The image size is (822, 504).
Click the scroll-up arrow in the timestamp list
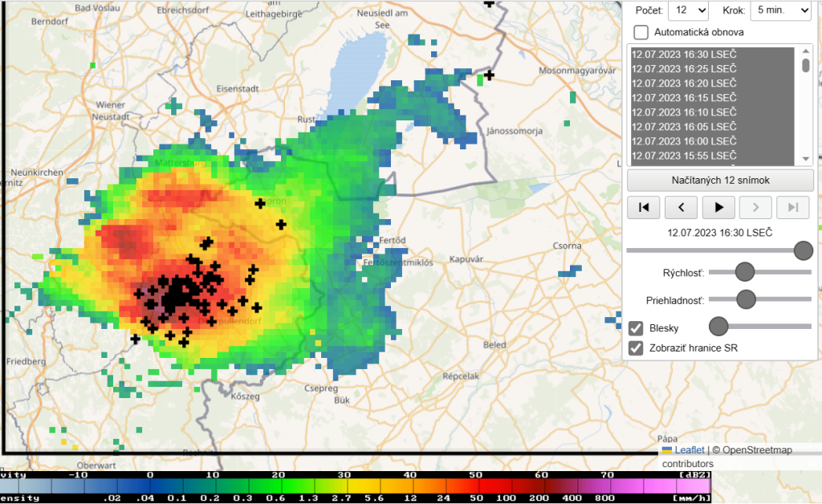point(806,53)
